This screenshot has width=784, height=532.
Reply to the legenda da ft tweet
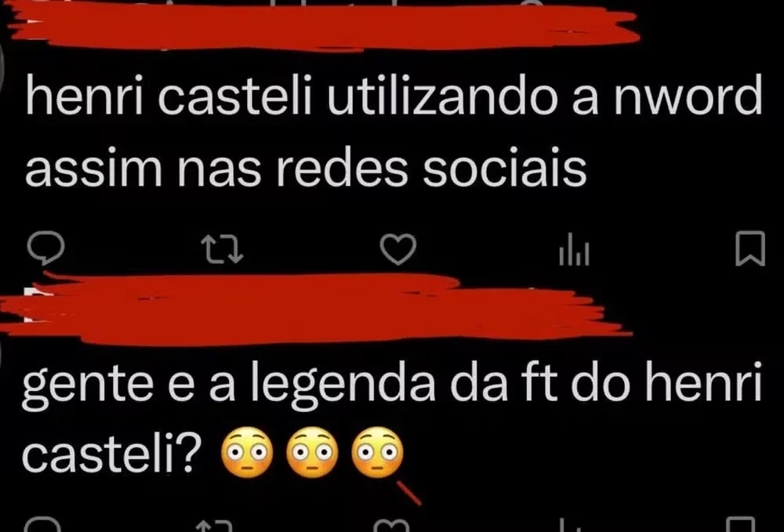[x=42, y=525]
